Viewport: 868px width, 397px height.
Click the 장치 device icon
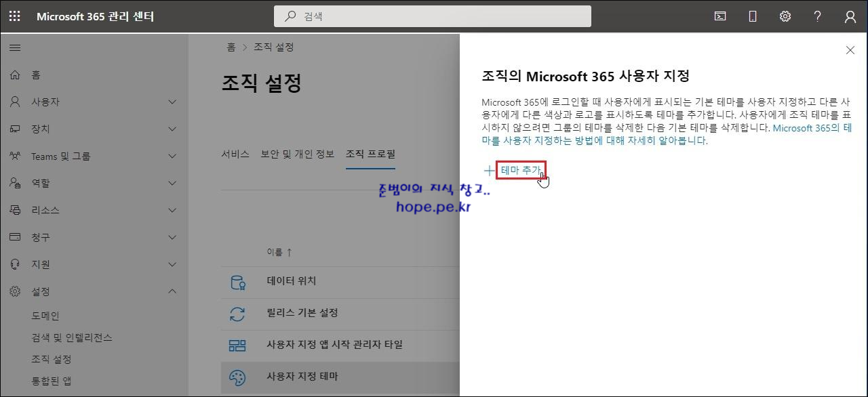(x=15, y=129)
